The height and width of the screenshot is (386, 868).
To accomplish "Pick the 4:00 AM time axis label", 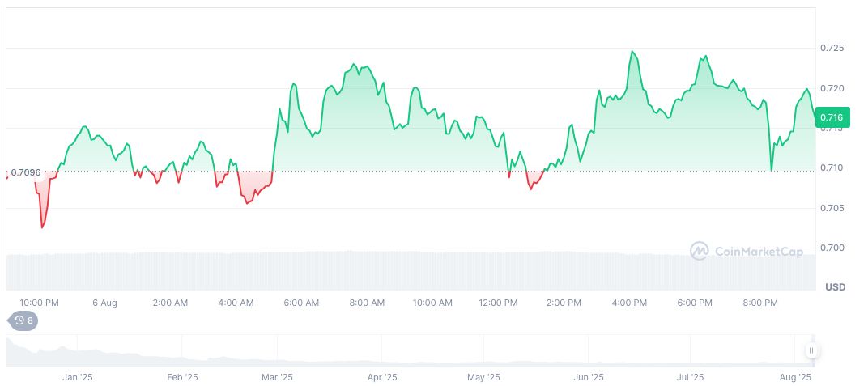I will pyautogui.click(x=236, y=303).
